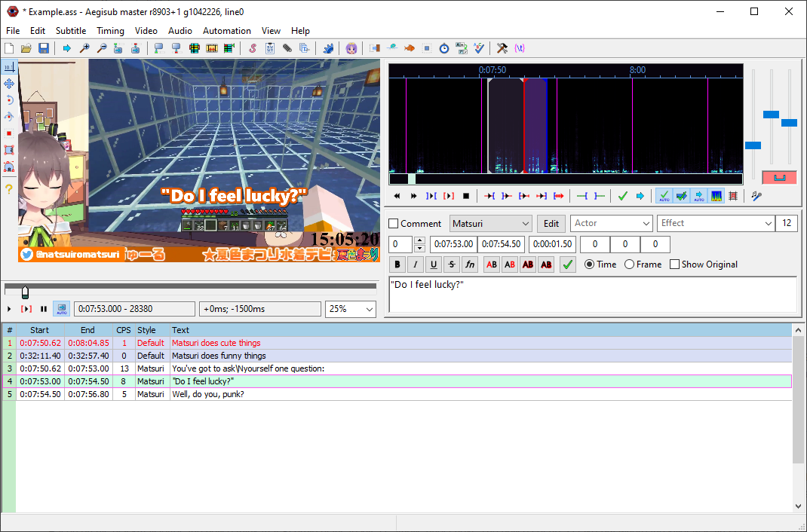Screen dimensions: 807x532
Task: Commit line with green check beside AB buttons
Action: (568, 264)
